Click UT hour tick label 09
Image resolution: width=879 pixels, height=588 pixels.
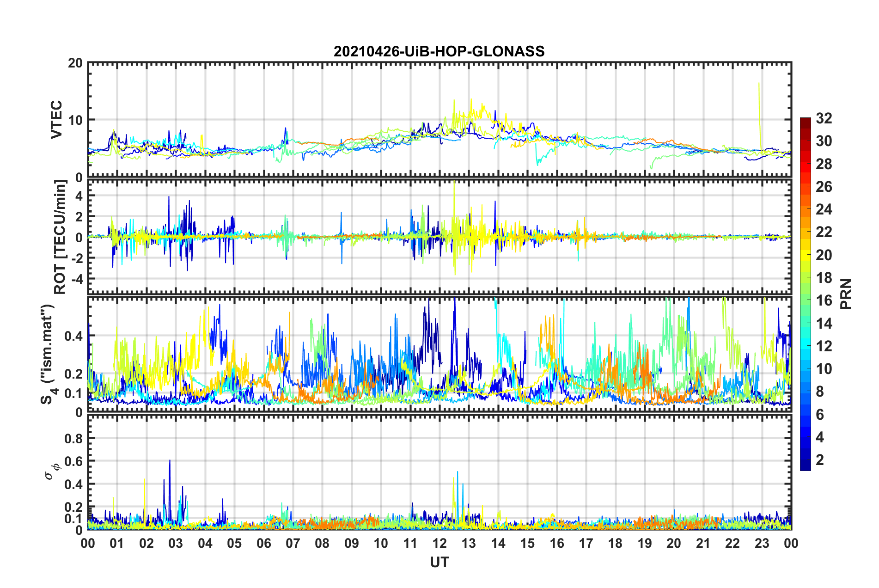click(x=352, y=543)
